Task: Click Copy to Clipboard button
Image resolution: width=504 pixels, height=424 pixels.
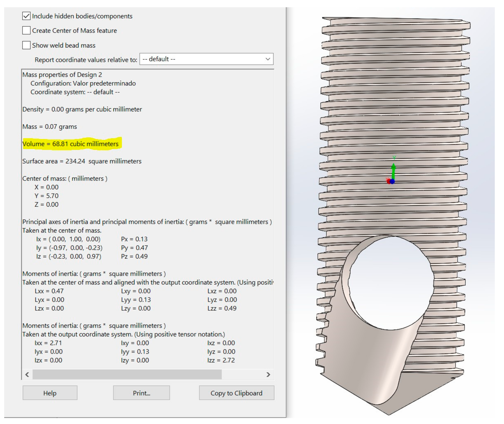Action: tap(236, 393)
